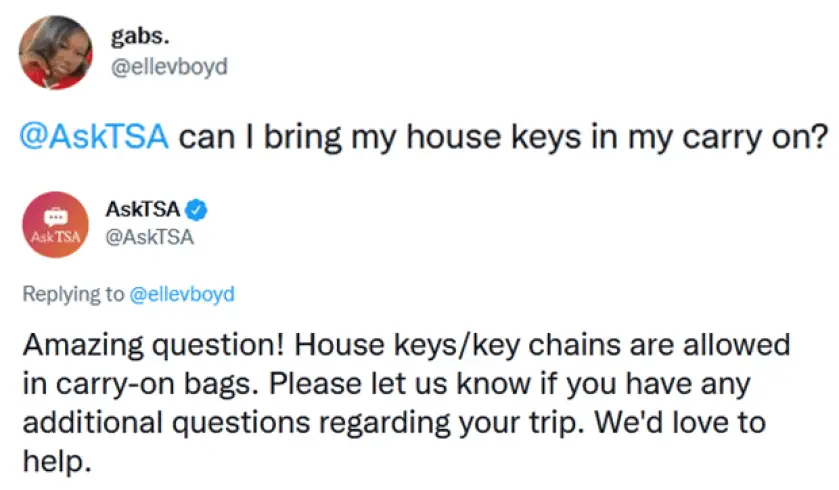
Task: Open the @ellevboyd link after 'Replying to'
Action: pos(182,294)
